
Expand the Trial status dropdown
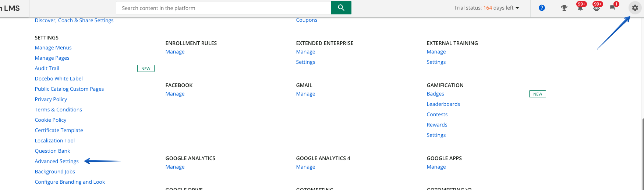coord(486,8)
